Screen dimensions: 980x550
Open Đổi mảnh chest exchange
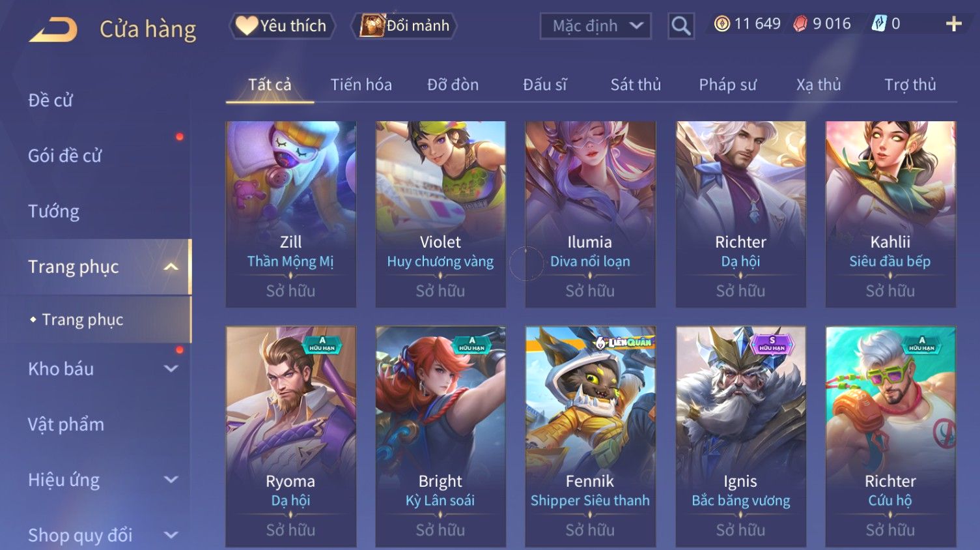[x=404, y=25]
